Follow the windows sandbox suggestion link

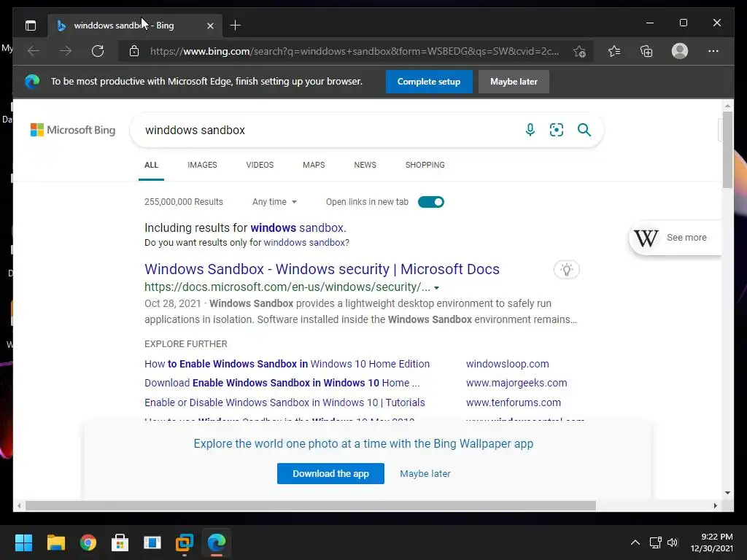pos(298,227)
